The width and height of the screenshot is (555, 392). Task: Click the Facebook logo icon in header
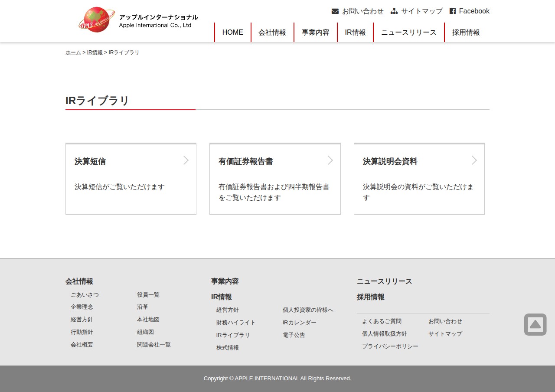(x=453, y=11)
